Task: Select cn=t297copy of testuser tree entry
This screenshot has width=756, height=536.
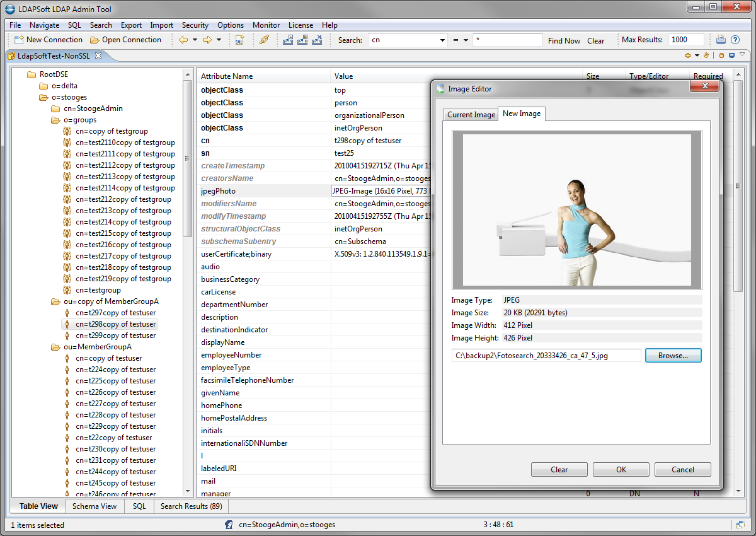Action: tap(115, 313)
